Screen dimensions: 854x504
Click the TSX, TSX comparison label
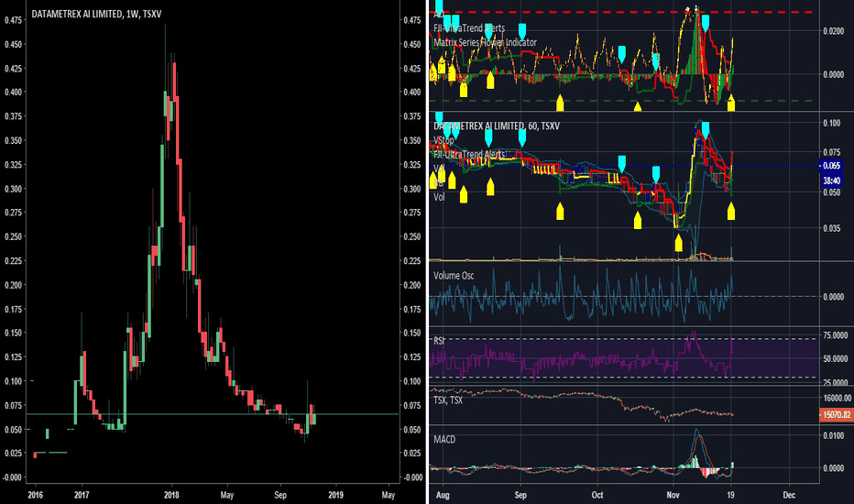click(x=448, y=400)
